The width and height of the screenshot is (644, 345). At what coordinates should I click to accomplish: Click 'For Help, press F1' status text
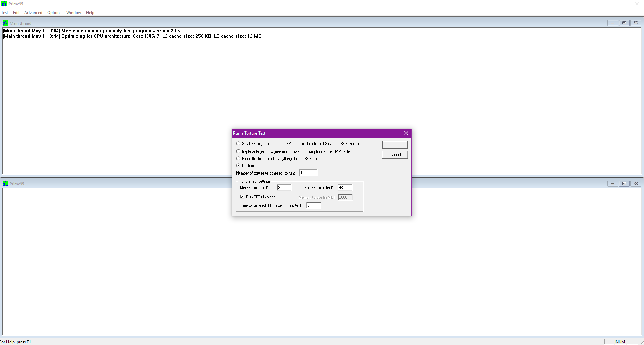coord(15,342)
